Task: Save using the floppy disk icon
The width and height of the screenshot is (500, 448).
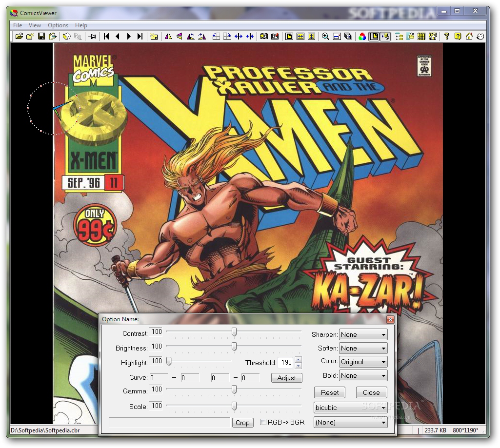Action: click(41, 37)
